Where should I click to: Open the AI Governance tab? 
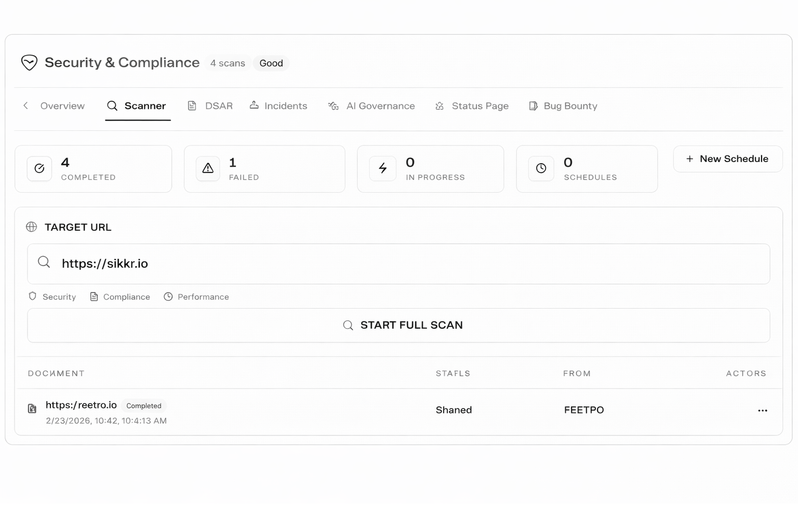[372, 106]
